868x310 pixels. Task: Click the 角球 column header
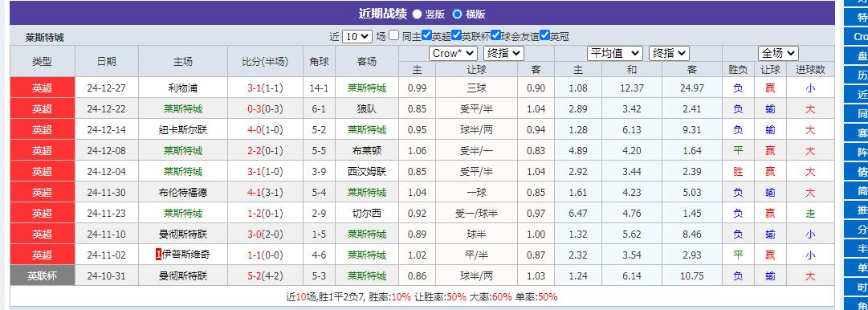pos(319,62)
